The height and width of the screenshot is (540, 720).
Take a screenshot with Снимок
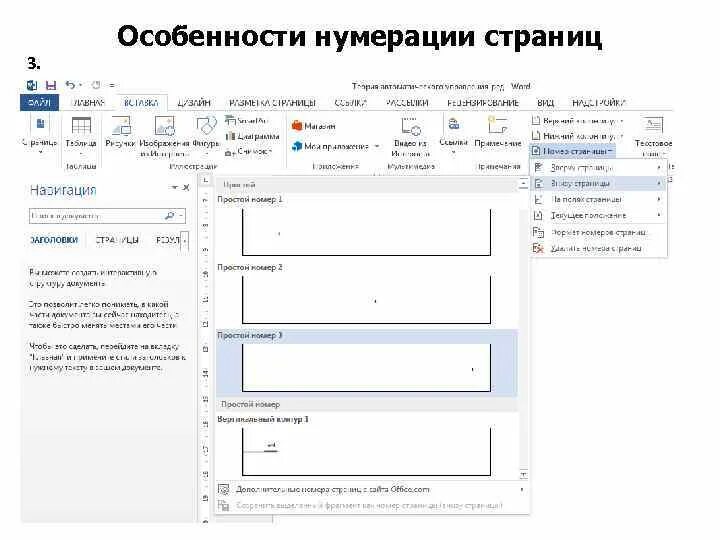(x=249, y=152)
